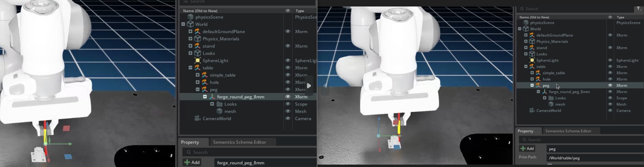Collapse forge_round_peg_8mm node in left panel
644x167 pixels.
(205, 97)
